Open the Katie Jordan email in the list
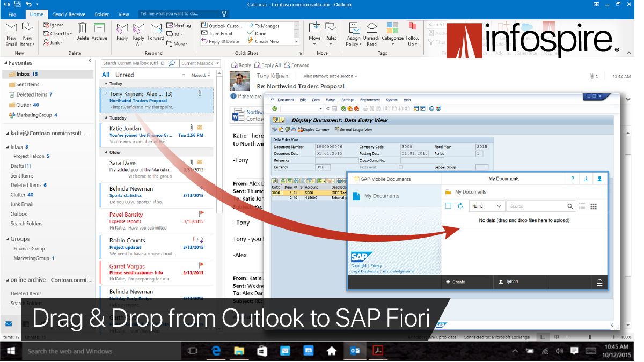The image size is (644, 362). [x=156, y=135]
